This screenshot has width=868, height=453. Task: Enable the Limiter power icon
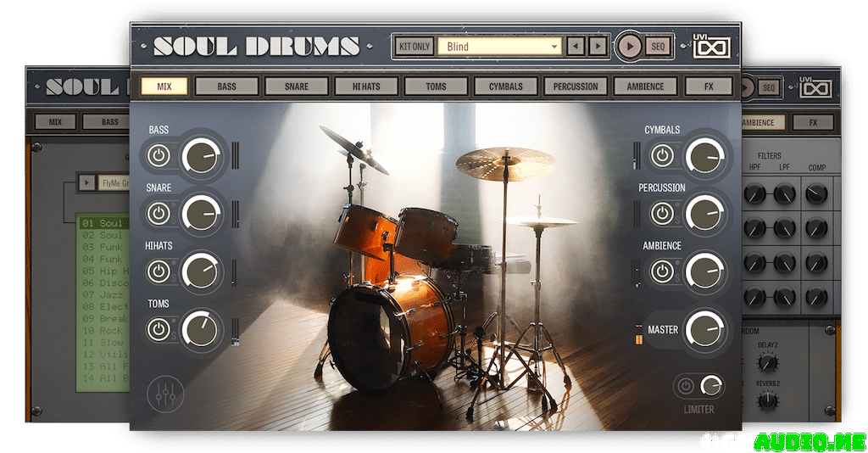[685, 387]
